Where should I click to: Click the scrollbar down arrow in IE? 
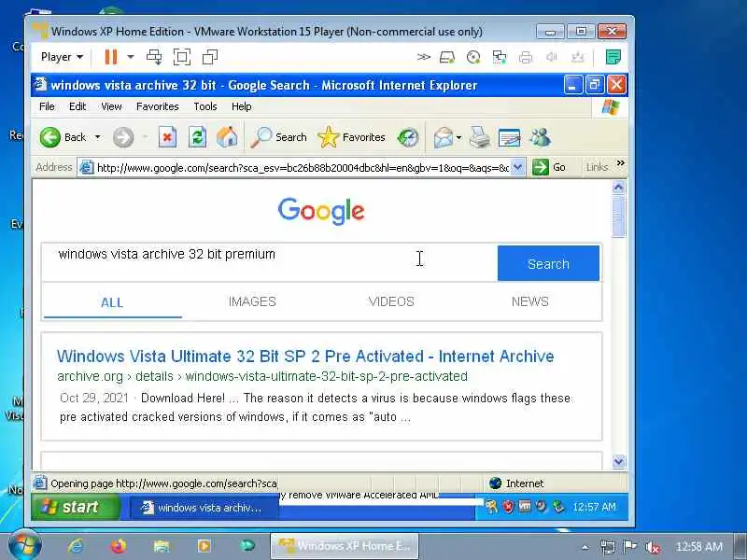click(x=618, y=461)
